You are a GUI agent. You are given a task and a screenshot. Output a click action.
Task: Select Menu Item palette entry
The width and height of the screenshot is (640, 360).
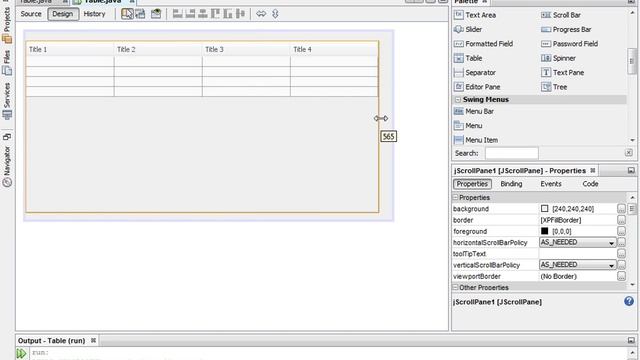476,140
